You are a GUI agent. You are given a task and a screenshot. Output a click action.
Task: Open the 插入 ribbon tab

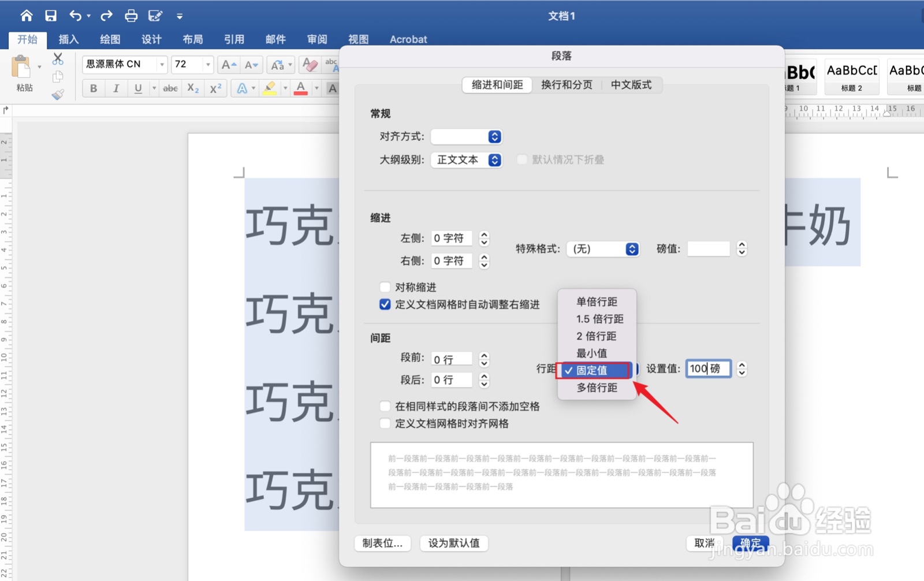68,39
